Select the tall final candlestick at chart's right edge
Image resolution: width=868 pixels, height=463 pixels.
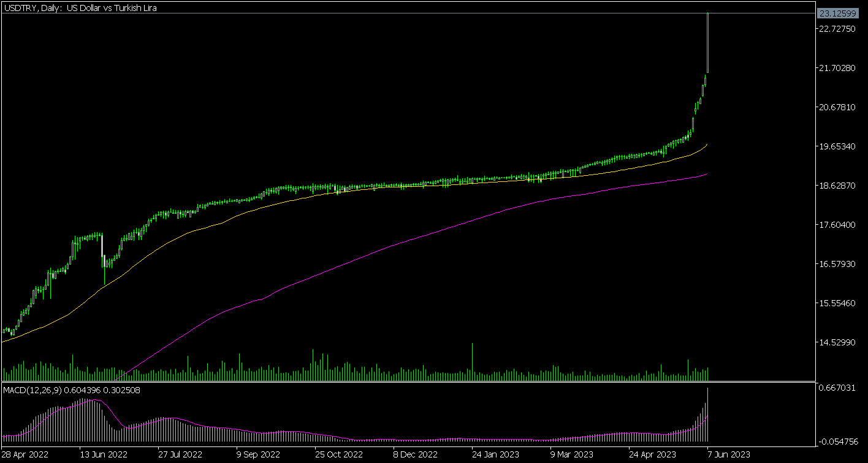[x=708, y=42]
